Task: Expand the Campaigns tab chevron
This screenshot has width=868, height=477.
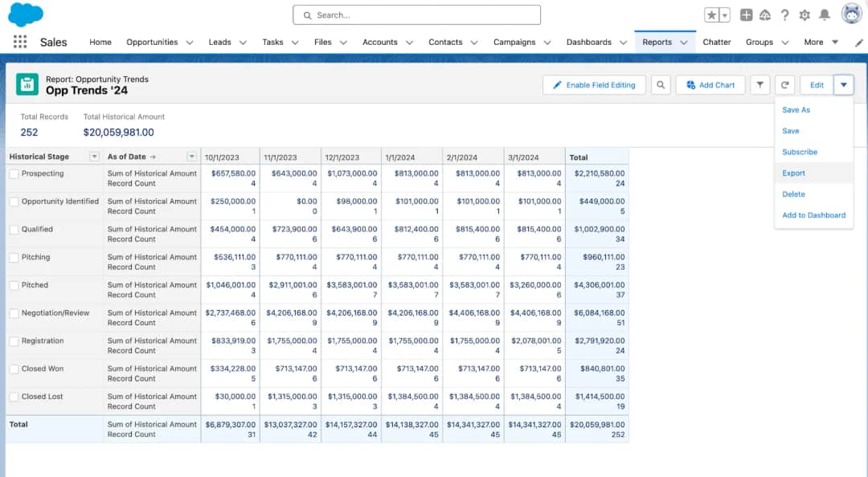Action: click(x=547, y=43)
